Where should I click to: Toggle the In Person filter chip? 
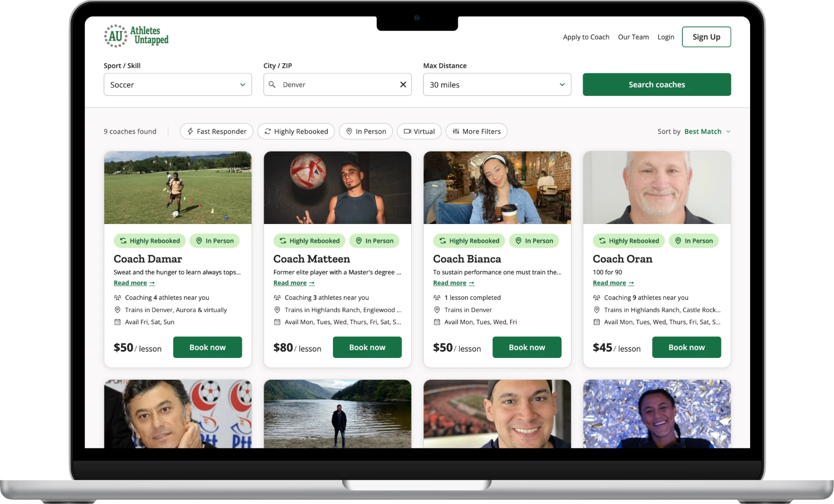(366, 131)
